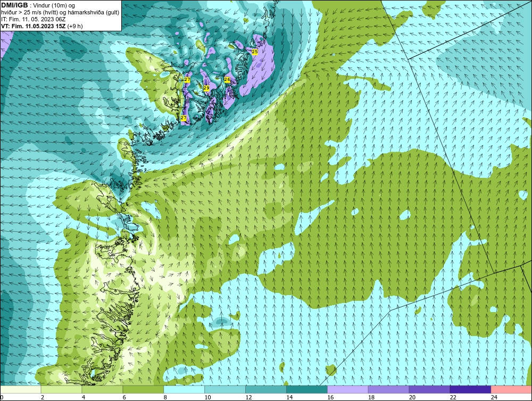The width and height of the screenshot is (532, 401).
Task: Select the 22-24 m/s dark indigo swatch
Action: pos(470,389)
